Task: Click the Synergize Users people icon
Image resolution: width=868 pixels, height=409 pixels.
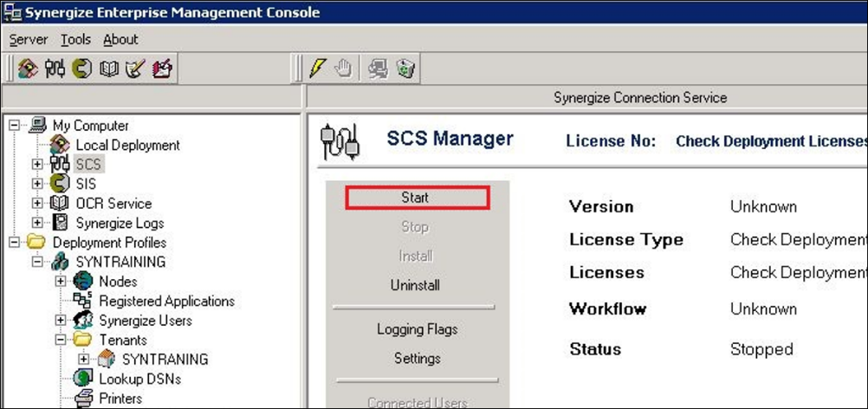Action: click(x=83, y=320)
